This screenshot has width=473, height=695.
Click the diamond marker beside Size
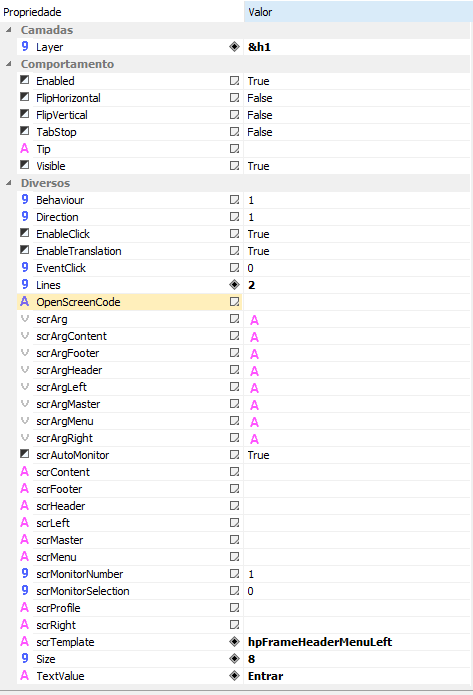pyautogui.click(x=234, y=659)
